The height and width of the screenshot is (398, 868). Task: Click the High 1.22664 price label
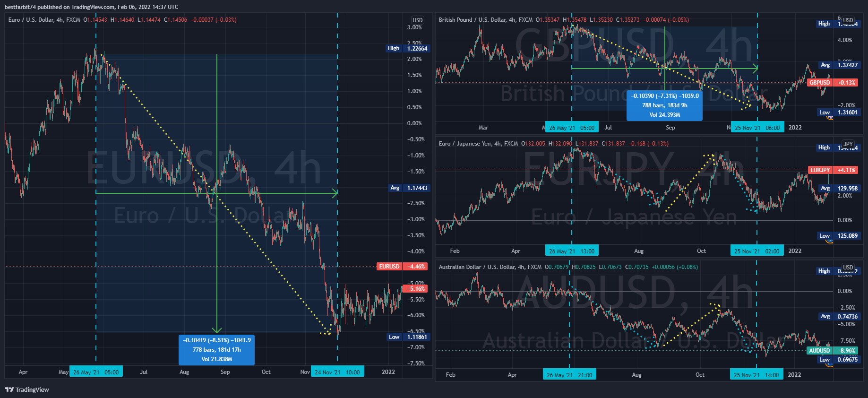(407, 48)
